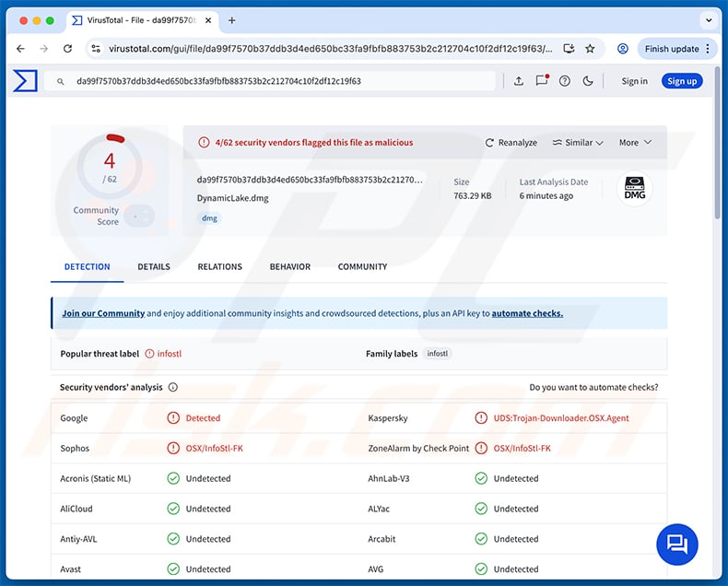Click AhnLab-V3 undetected check icon

(x=481, y=478)
